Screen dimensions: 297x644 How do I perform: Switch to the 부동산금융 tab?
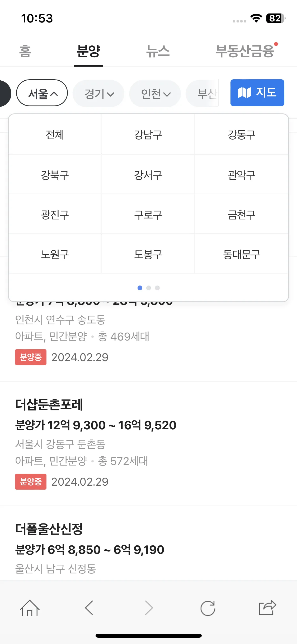(245, 51)
